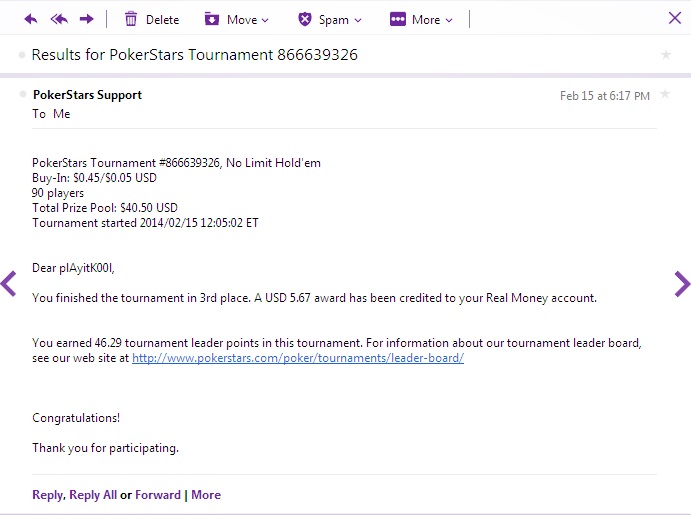The image size is (691, 515).
Task: Expand the Move dropdown arrow
Action: 265,20
